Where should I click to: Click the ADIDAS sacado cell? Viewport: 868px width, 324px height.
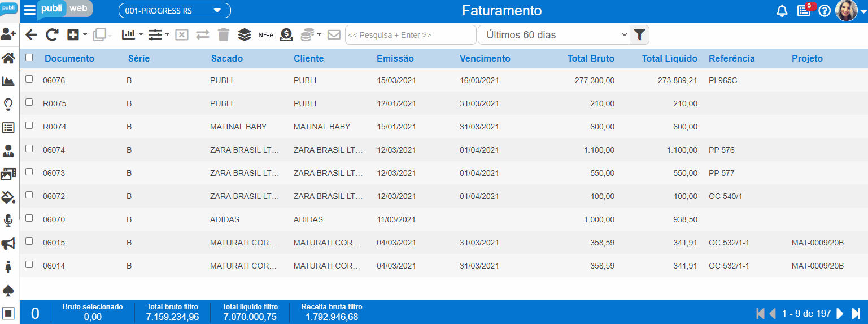pos(225,219)
